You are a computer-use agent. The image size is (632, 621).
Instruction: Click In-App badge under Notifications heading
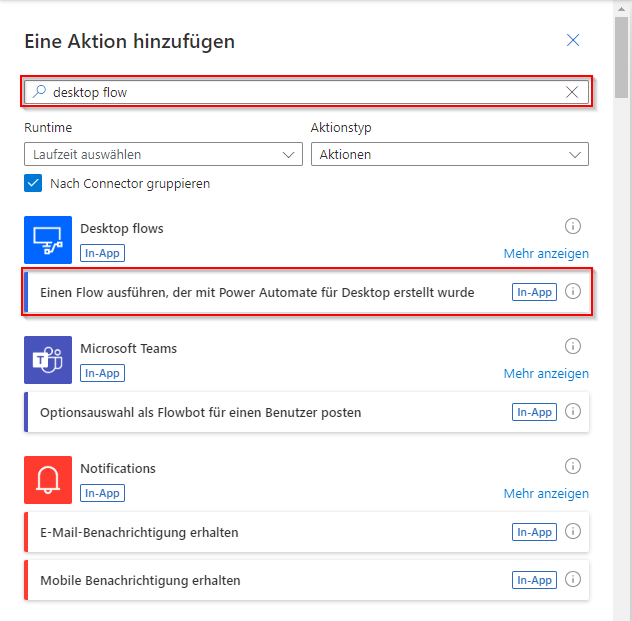[x=102, y=493]
